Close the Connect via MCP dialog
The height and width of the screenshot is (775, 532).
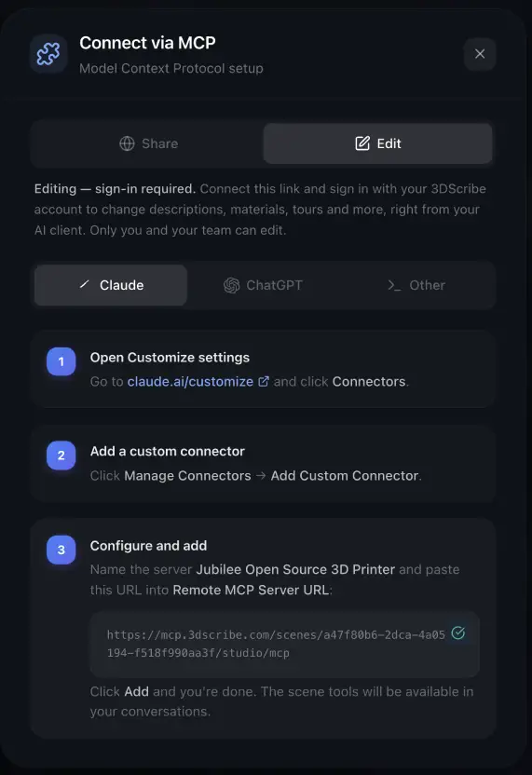pyautogui.click(x=480, y=54)
